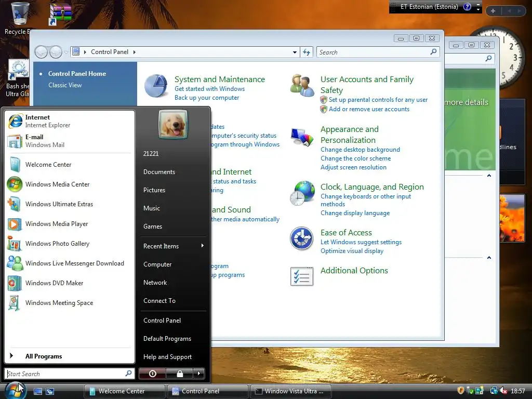532x399 pixels.
Task: Click the Control Panel Search box
Action: click(x=378, y=52)
